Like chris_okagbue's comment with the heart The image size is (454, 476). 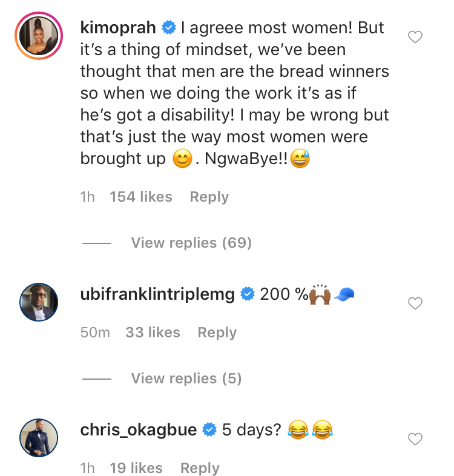(x=415, y=438)
